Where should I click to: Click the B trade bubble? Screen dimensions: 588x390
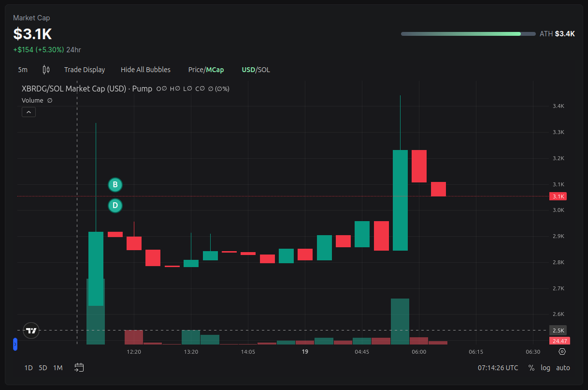(x=115, y=184)
